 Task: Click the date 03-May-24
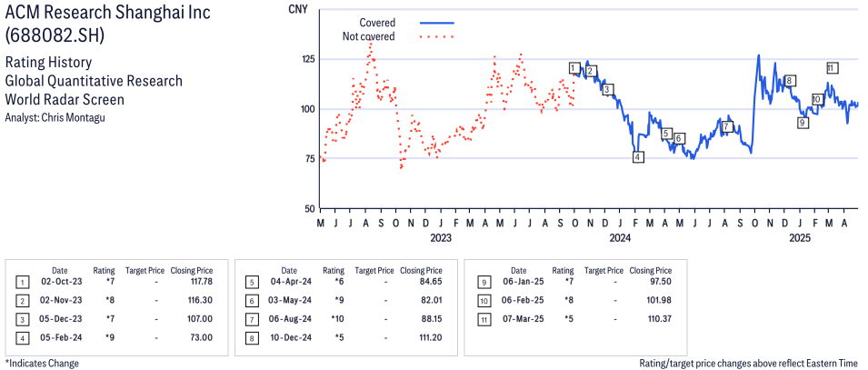(x=290, y=300)
